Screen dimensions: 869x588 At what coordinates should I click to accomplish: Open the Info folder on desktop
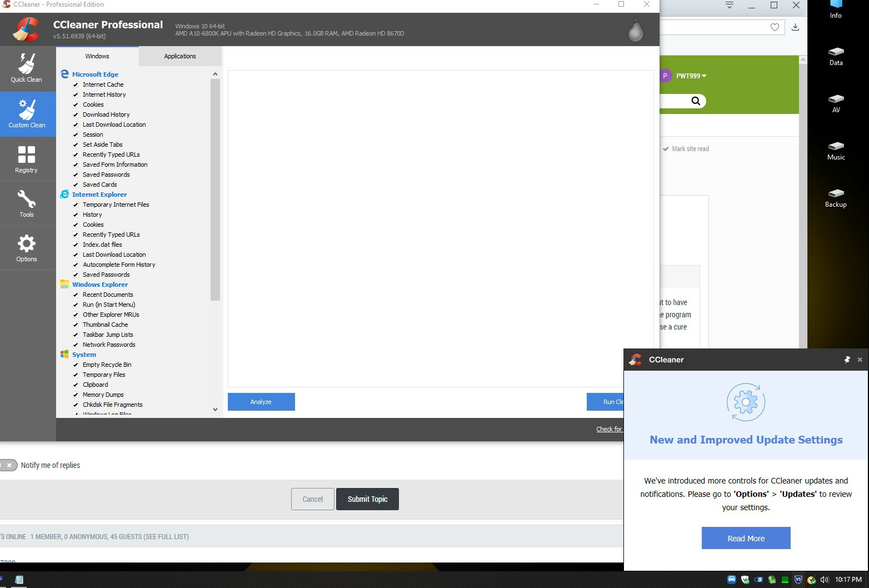point(836,9)
